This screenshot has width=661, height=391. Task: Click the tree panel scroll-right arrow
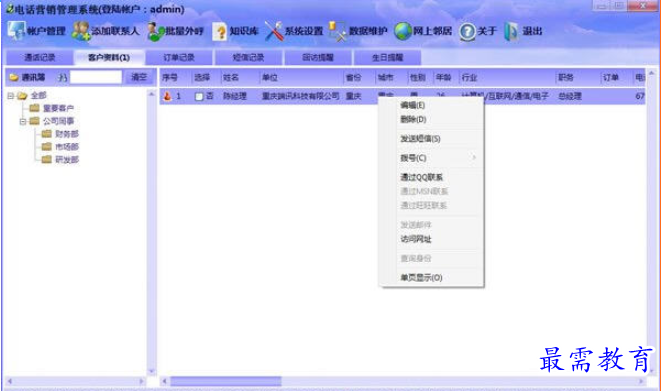point(142,381)
